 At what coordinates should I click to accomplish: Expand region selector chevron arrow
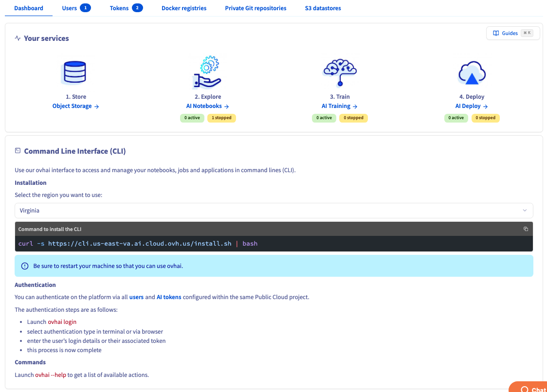pos(525,211)
